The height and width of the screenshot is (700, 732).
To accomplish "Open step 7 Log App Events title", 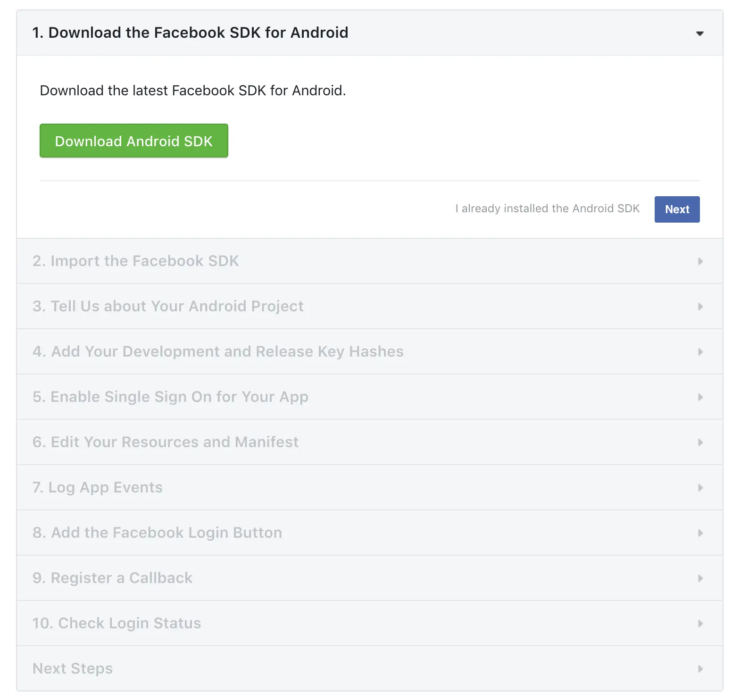I will coord(98,487).
